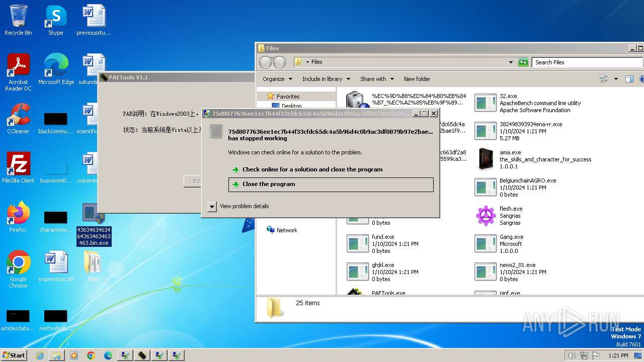644x362 pixels.
Task: Select the 463.bin.exe desktop file
Action: coord(94,224)
